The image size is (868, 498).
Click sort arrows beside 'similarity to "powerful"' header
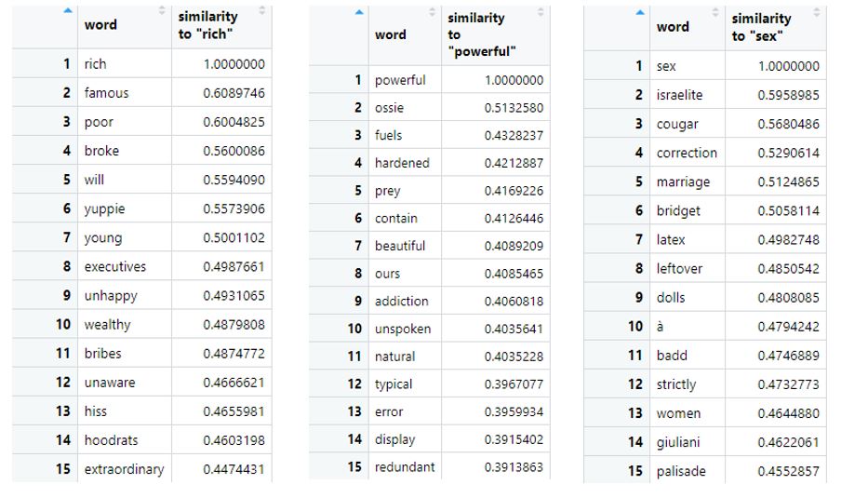click(543, 11)
